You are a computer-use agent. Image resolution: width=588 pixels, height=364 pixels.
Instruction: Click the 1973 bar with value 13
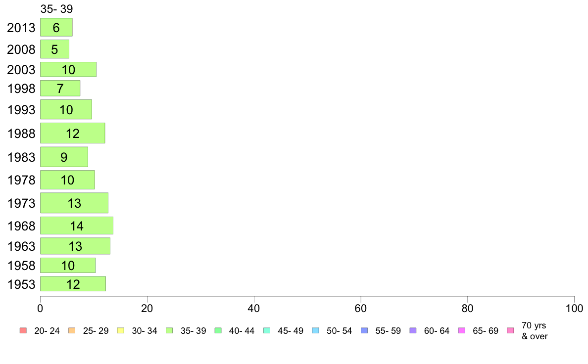click(x=74, y=203)
